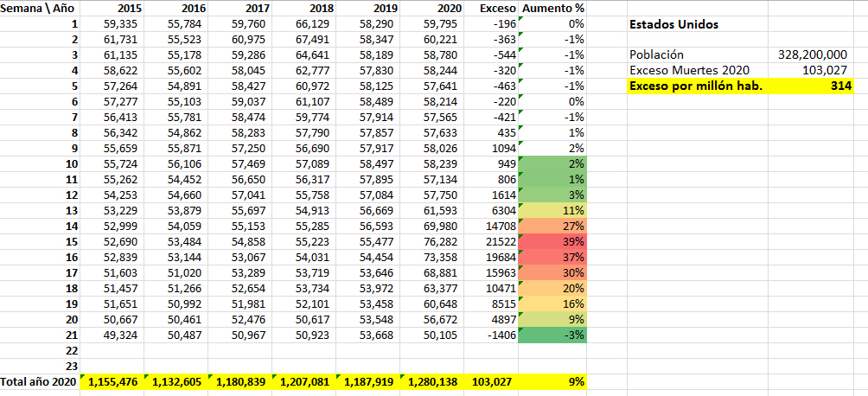This screenshot has width=868, height=396.
Task: Click the 2019 total 1,187,919
Action: coord(367,381)
